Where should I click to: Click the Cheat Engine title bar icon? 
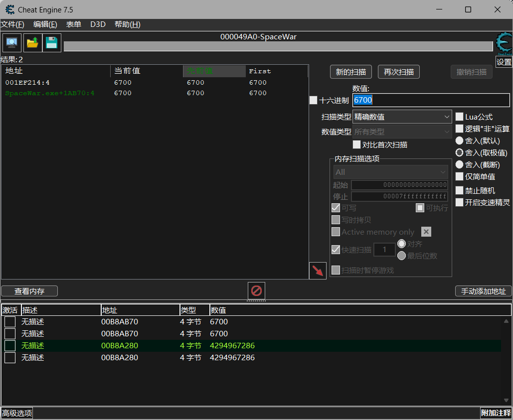pos(10,9)
